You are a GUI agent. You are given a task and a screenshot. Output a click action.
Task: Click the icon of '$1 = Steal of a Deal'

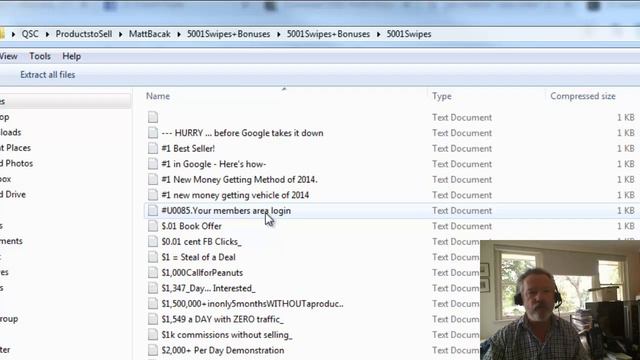click(153, 257)
